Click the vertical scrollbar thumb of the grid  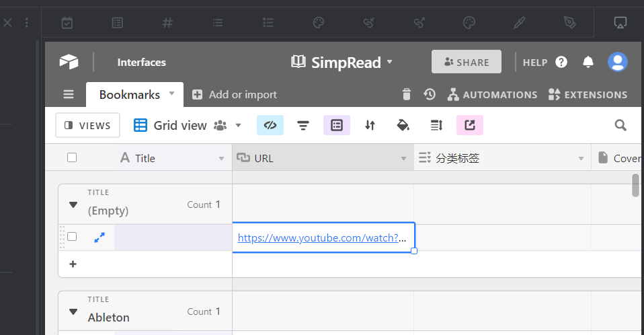[635, 185]
